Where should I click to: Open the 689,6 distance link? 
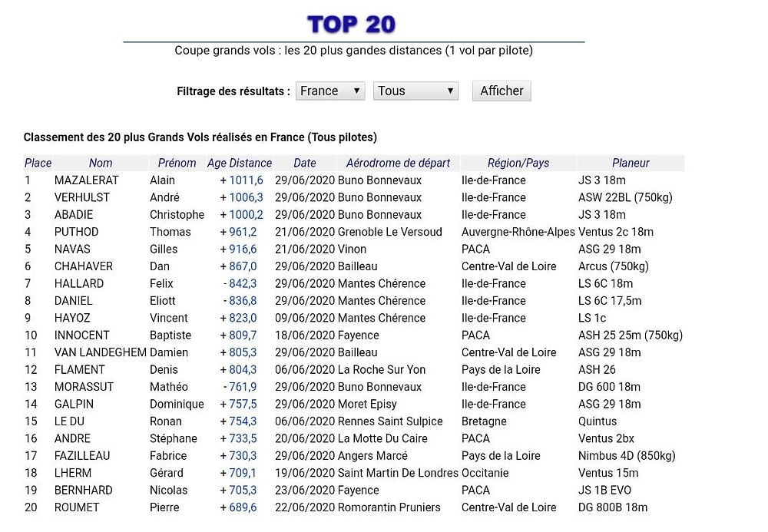pyautogui.click(x=243, y=507)
